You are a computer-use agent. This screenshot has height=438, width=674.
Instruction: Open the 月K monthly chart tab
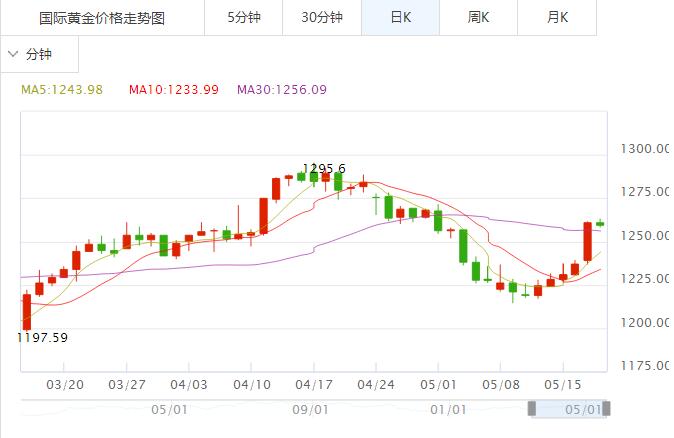(x=557, y=18)
